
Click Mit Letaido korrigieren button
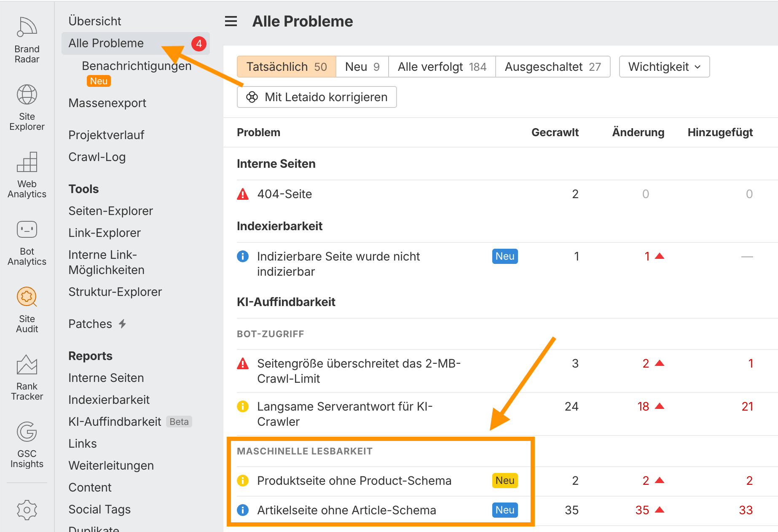(317, 97)
